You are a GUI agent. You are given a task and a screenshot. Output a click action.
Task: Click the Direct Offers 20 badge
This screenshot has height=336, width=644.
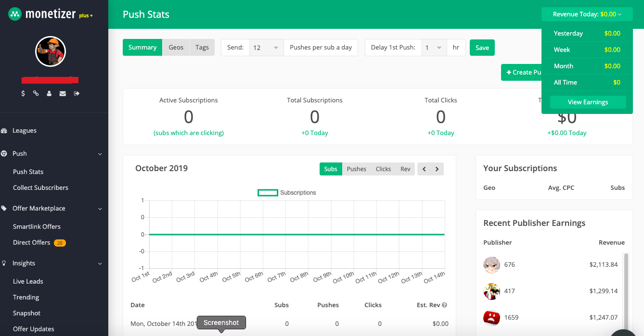point(60,243)
